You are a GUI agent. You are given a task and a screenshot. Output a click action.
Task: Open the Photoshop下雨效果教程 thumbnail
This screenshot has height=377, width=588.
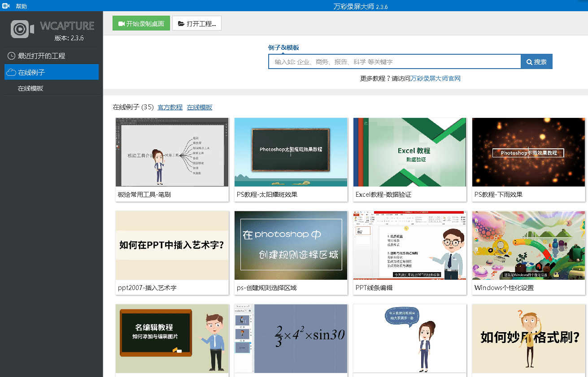point(529,152)
